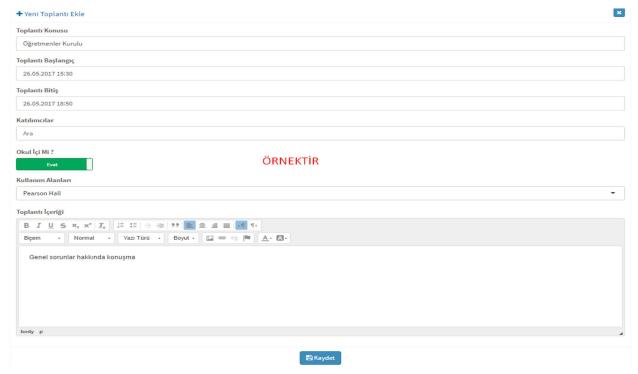Insert a block quote

click(175, 225)
